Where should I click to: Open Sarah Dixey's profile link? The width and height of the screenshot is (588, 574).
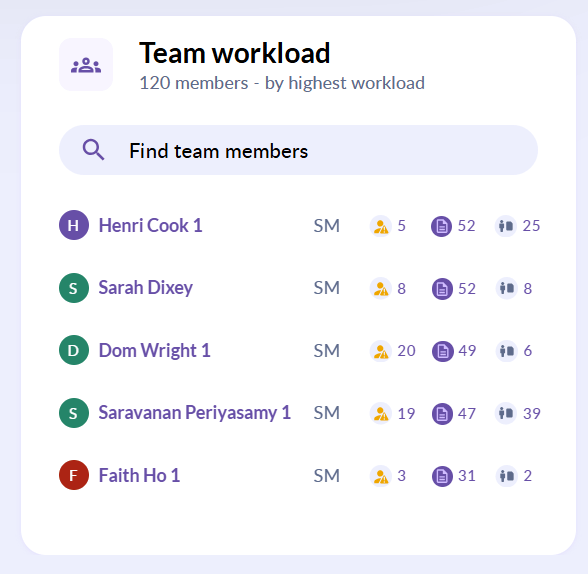(x=146, y=288)
